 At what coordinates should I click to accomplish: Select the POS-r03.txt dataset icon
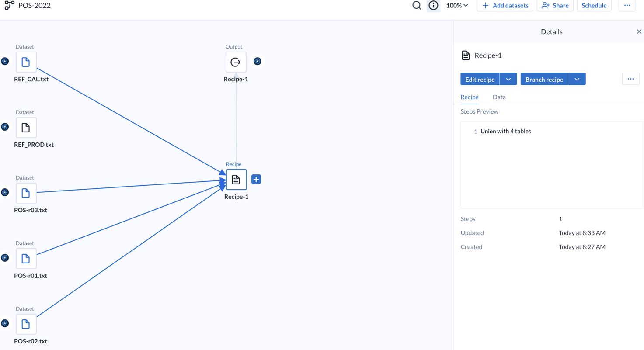(x=26, y=193)
